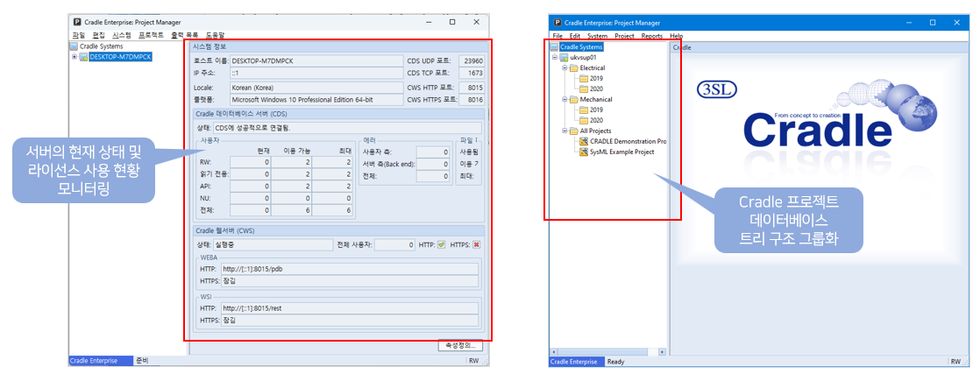Open the System menu in English window

(x=598, y=36)
